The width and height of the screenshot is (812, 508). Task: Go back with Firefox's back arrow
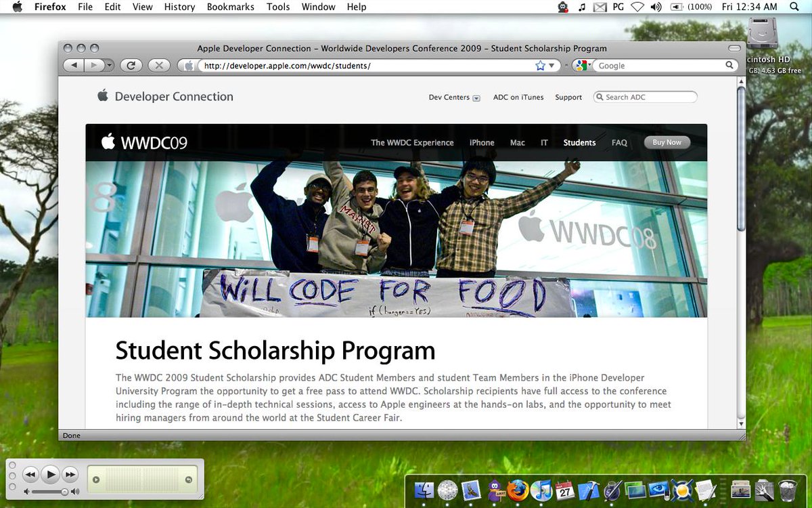coord(74,66)
